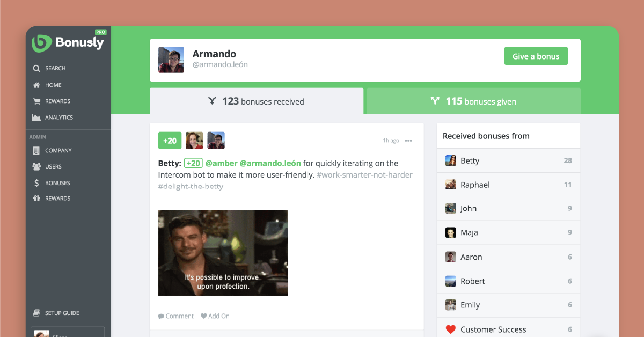Click the name Aaron in the list
Screen dimensions: 644x337
click(x=471, y=257)
